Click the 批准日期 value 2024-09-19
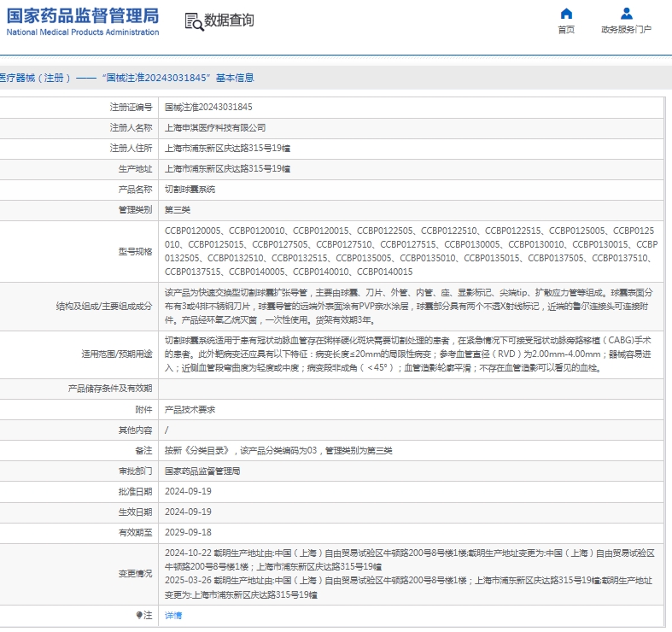Image resolution: width=672 pixels, height=632 pixels. point(188,491)
